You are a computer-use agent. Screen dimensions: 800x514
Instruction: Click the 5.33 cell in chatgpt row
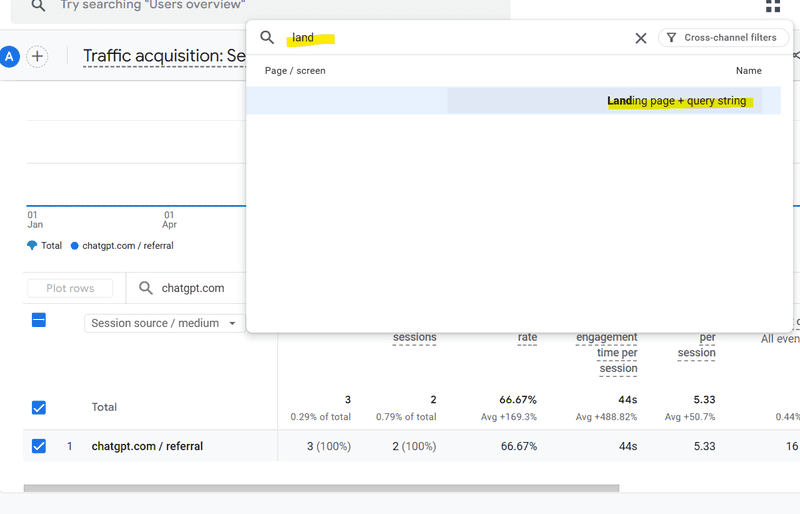click(x=704, y=446)
